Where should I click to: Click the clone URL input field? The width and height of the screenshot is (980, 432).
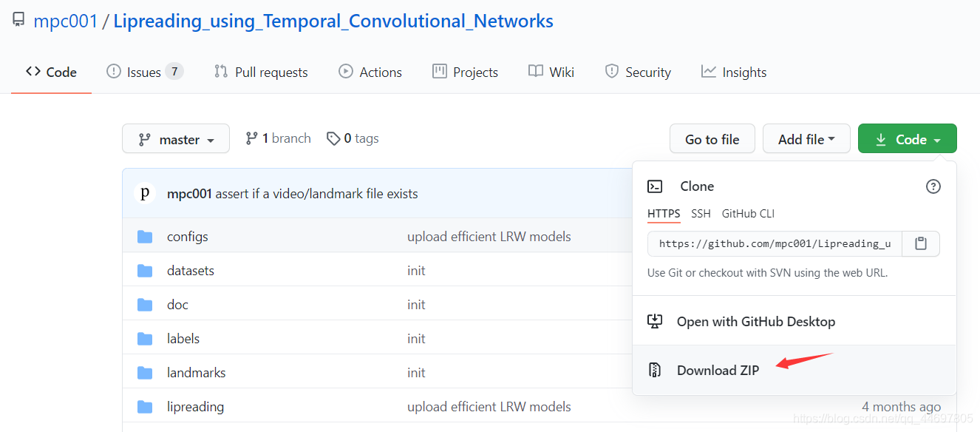click(x=775, y=243)
